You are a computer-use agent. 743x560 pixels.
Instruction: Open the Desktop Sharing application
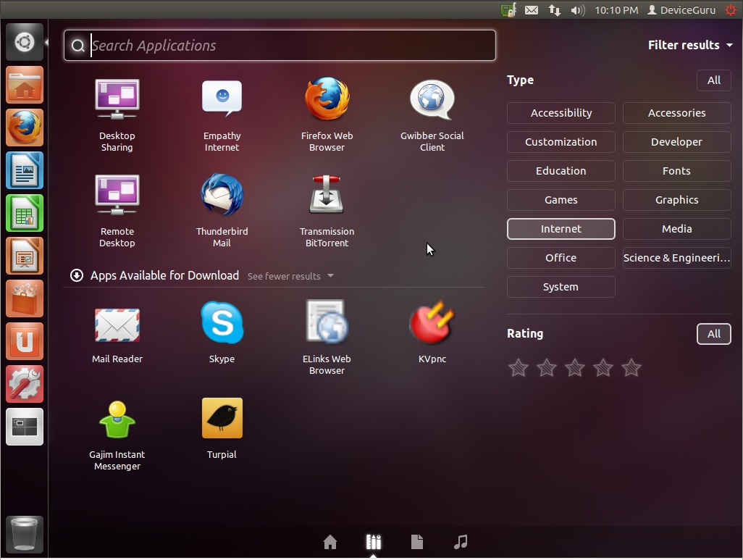coord(117,114)
